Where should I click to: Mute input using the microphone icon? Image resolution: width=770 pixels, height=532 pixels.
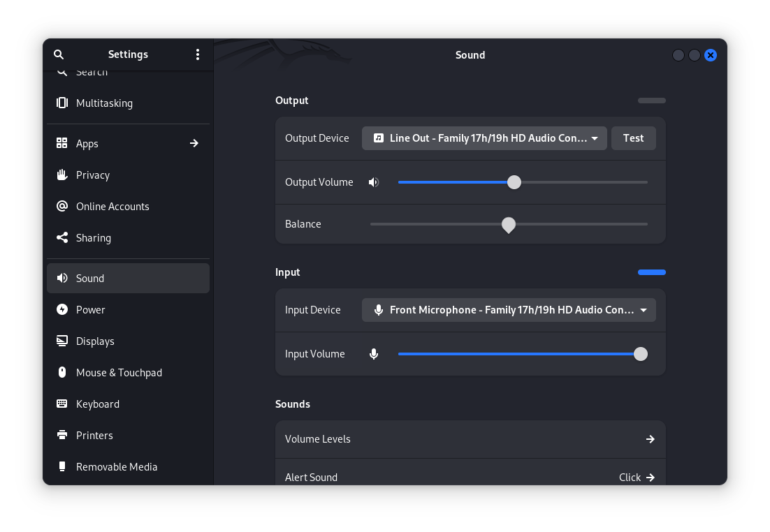(374, 354)
